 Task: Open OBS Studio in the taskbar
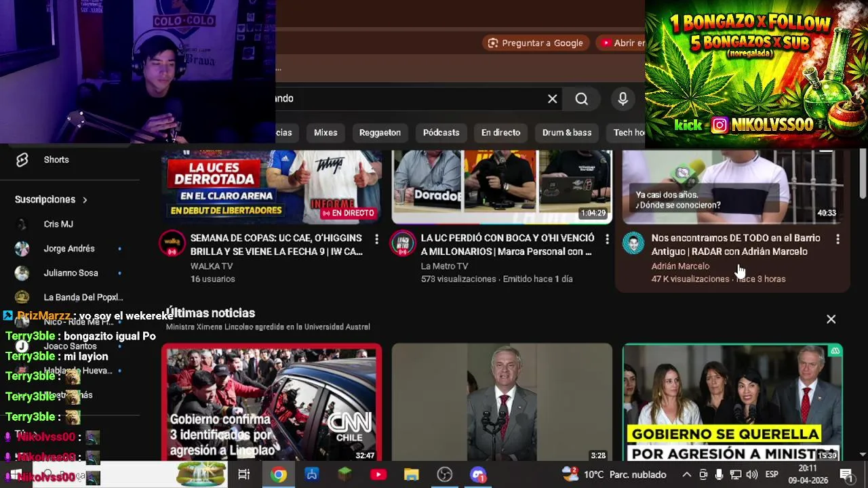pyautogui.click(x=445, y=474)
